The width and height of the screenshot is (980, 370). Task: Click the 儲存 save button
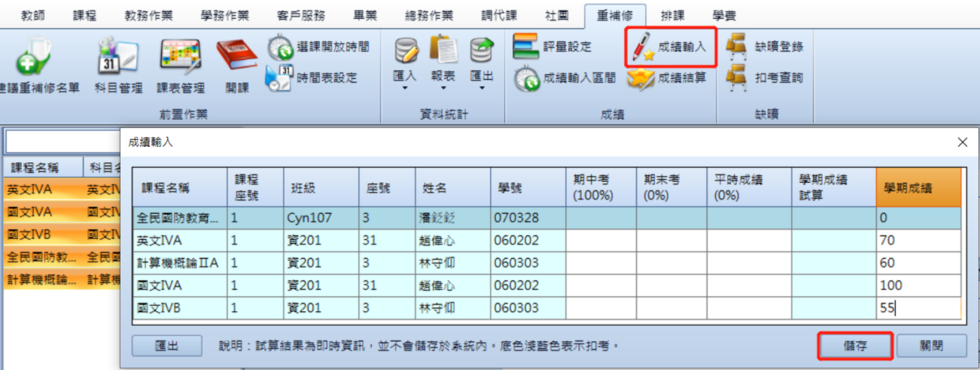(x=855, y=346)
